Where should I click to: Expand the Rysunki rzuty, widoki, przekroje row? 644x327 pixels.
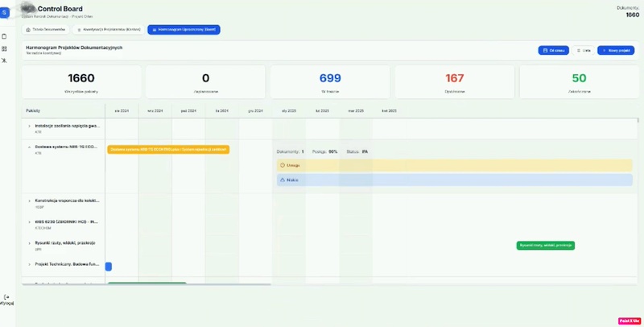29,242
